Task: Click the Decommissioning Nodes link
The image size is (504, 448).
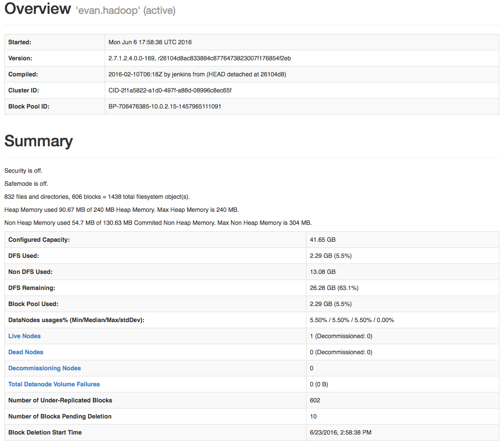Action: pos(44,368)
